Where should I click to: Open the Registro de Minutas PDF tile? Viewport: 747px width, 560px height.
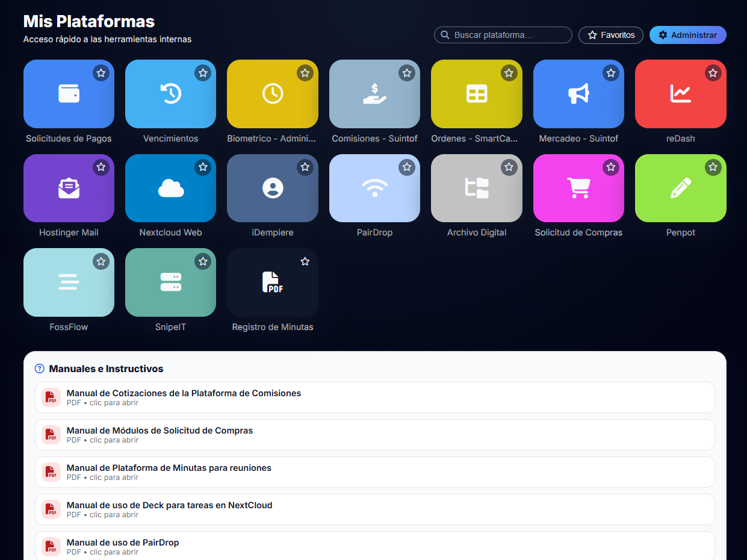pyautogui.click(x=272, y=282)
